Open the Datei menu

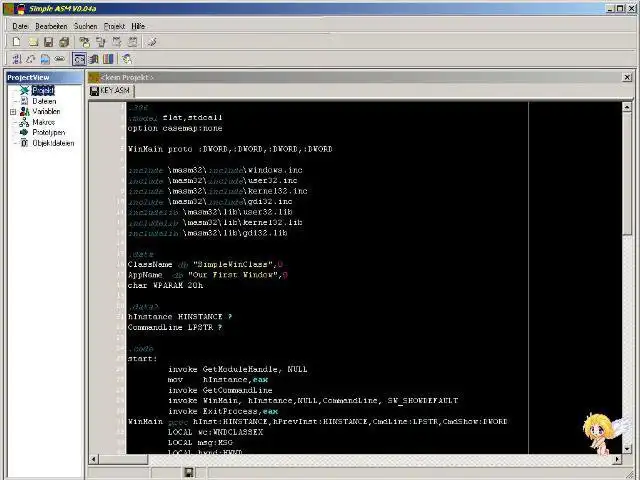(20, 26)
